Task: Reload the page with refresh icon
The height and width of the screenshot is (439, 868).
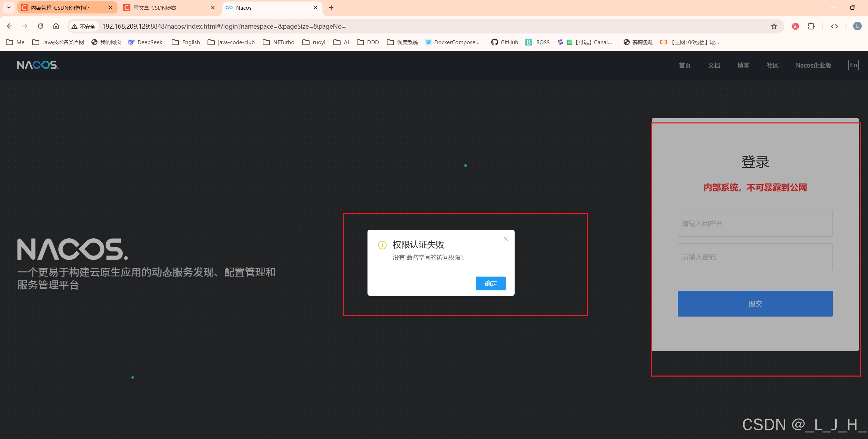Action: [x=41, y=26]
